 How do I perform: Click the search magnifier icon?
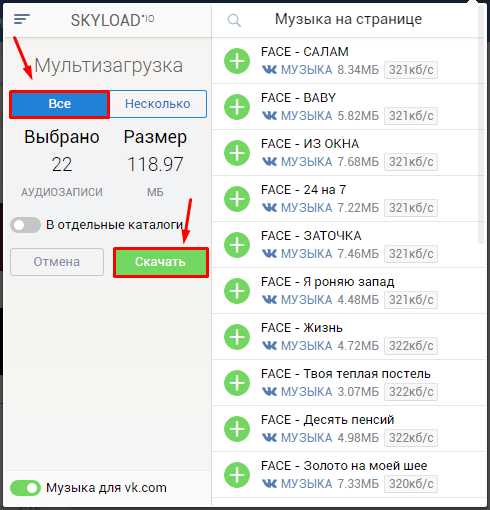pyautogui.click(x=234, y=21)
